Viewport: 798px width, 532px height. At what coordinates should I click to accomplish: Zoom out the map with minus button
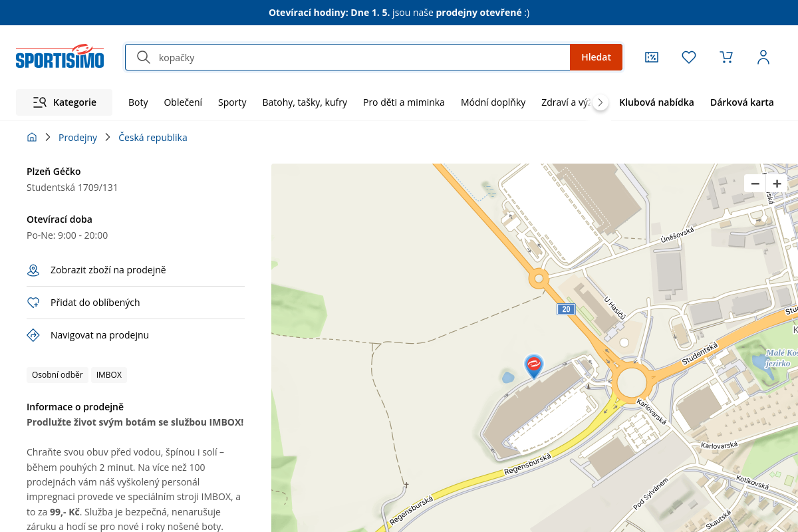[x=755, y=184]
